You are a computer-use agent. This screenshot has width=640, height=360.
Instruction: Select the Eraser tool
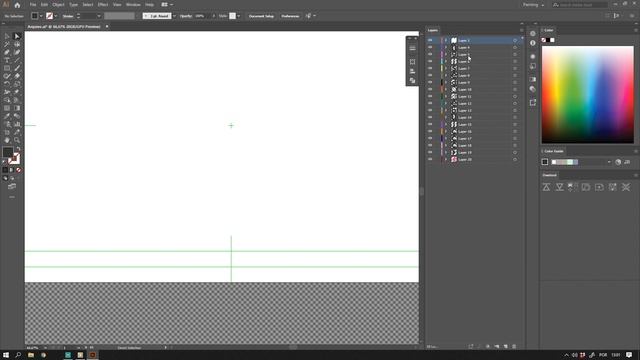pos(17,76)
